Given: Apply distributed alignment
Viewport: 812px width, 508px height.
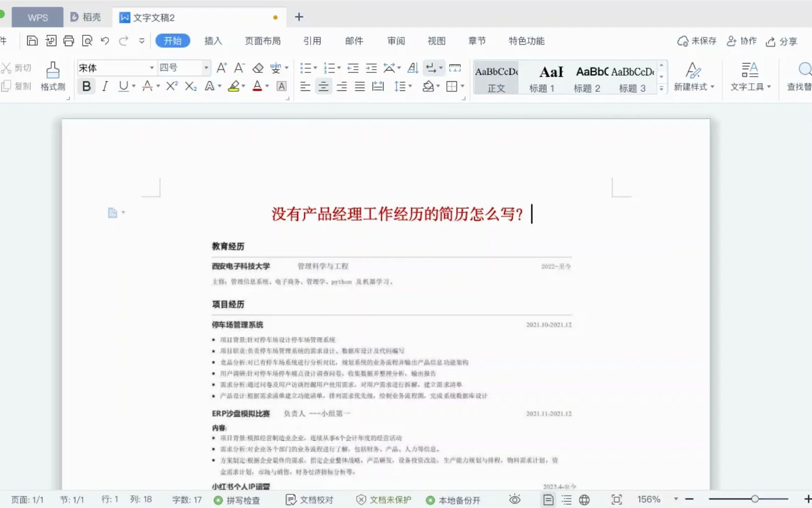Looking at the screenshot, I should point(378,86).
